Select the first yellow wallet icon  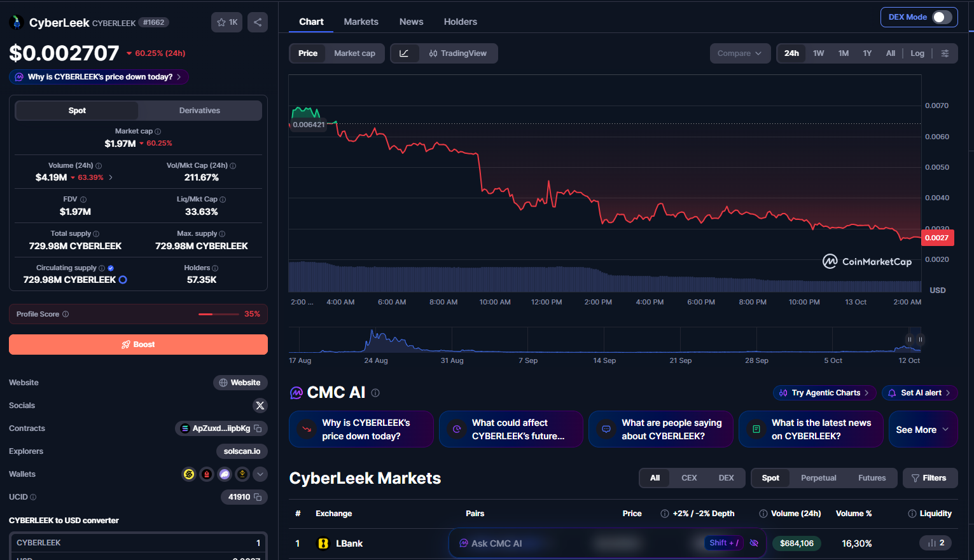click(x=189, y=474)
